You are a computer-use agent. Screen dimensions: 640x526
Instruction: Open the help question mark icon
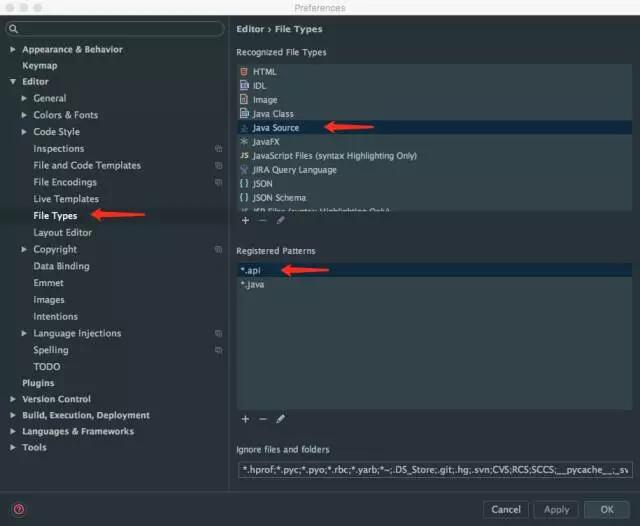pyautogui.click(x=19, y=509)
